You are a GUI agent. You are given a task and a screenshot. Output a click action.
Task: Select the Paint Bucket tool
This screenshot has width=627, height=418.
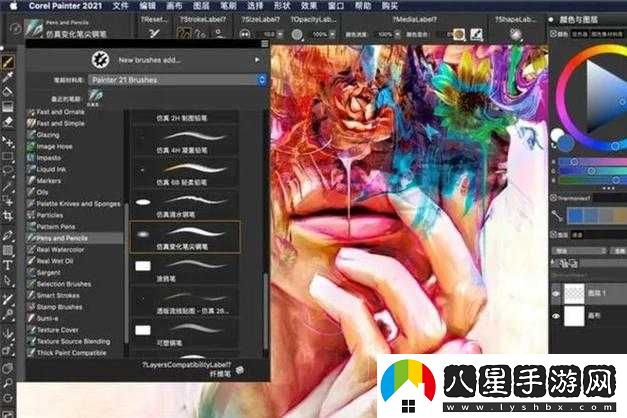pyautogui.click(x=8, y=92)
